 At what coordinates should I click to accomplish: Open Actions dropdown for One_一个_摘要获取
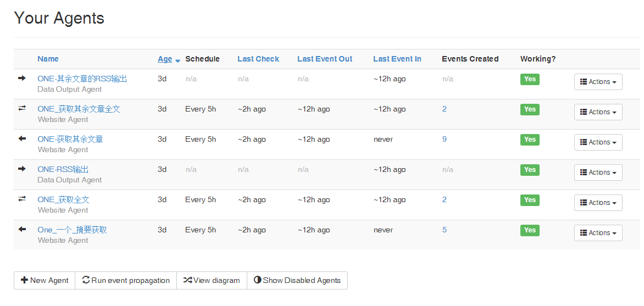(598, 233)
